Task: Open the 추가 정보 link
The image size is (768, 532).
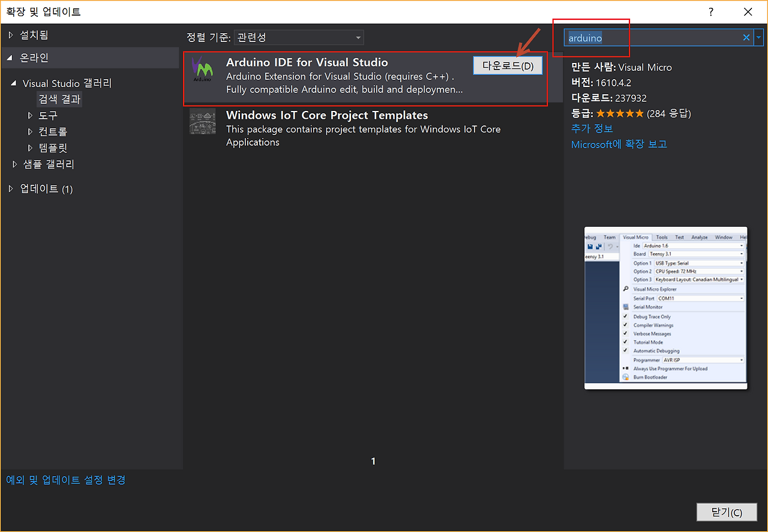Action: pos(592,128)
